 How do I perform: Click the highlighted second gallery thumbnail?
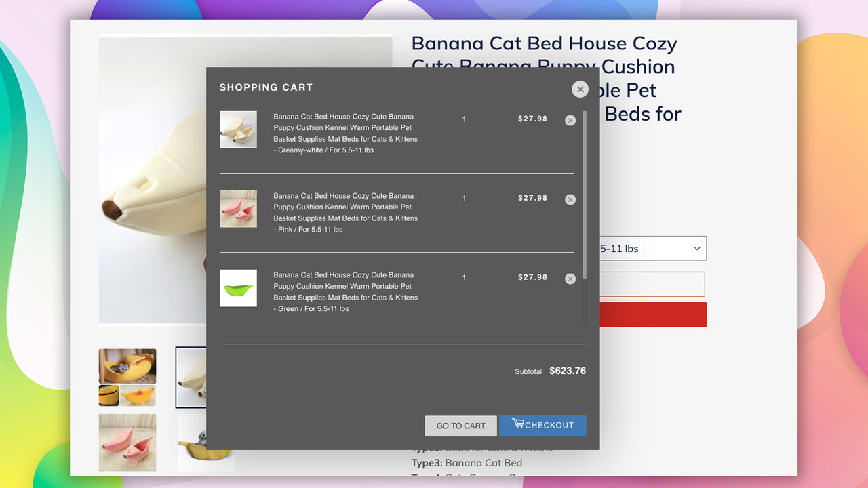191,378
